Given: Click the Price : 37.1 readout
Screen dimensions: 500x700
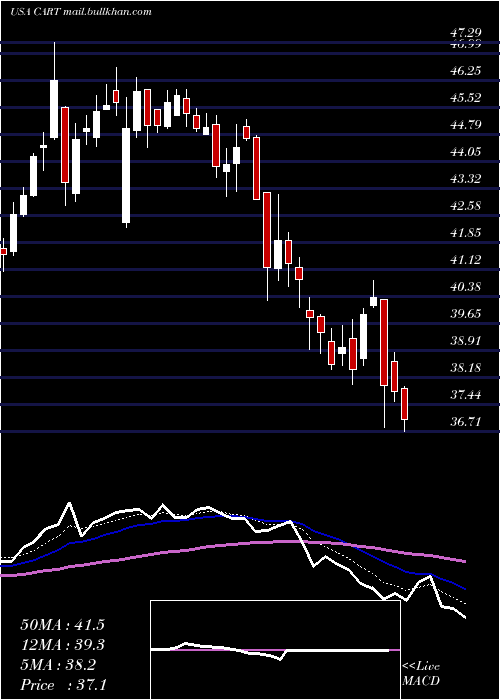Looking at the screenshot, I should (x=62, y=685).
